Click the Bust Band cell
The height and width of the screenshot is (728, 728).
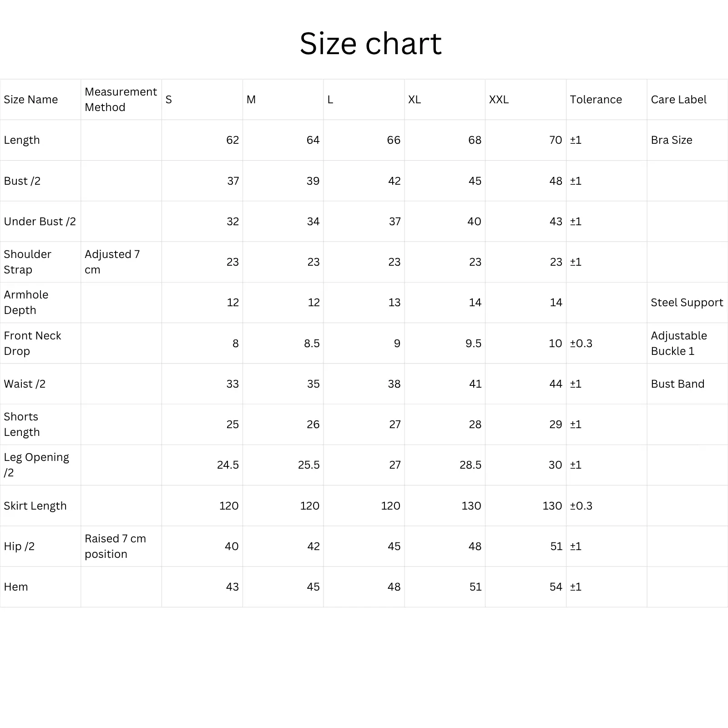point(677,384)
